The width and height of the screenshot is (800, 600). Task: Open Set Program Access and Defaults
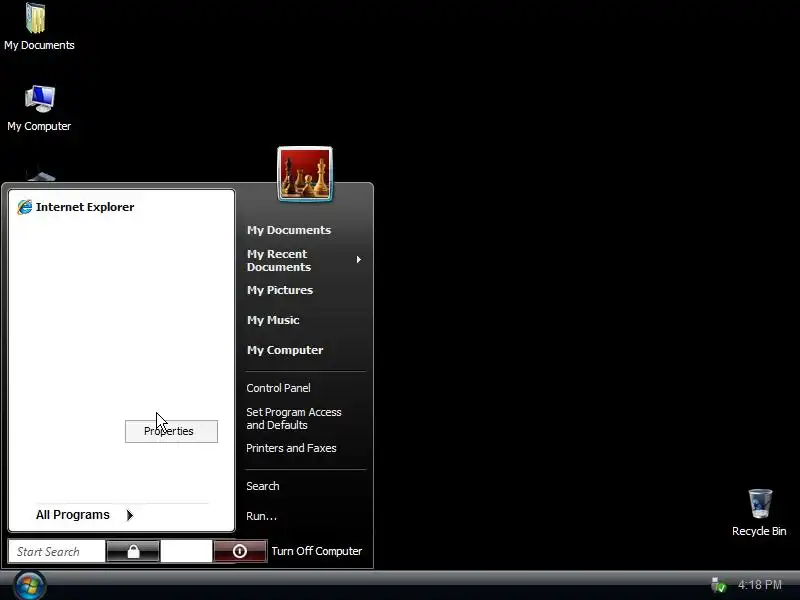[293, 418]
